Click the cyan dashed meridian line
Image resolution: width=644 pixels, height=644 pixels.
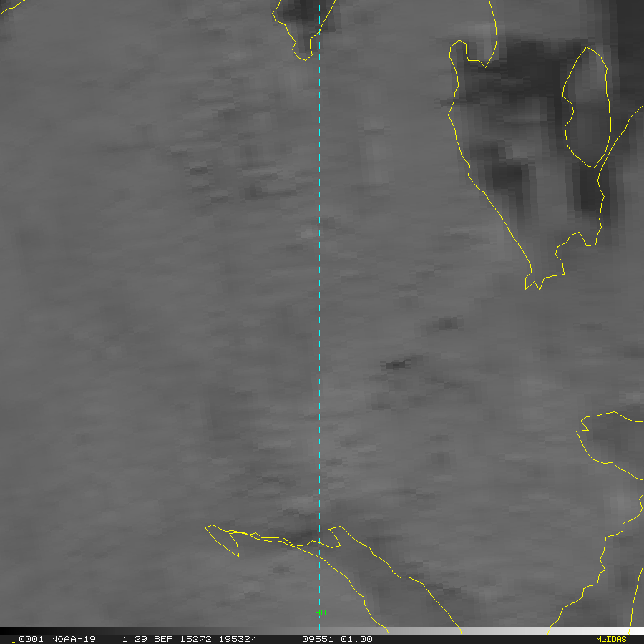click(x=319, y=286)
